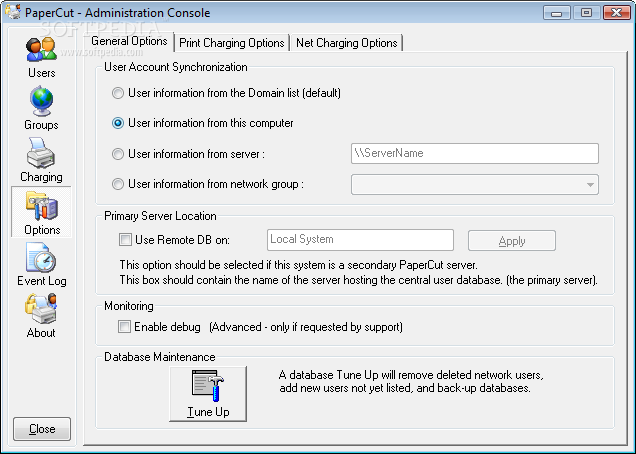Select the Options toolbox icon
636x454 pixels.
(42, 206)
